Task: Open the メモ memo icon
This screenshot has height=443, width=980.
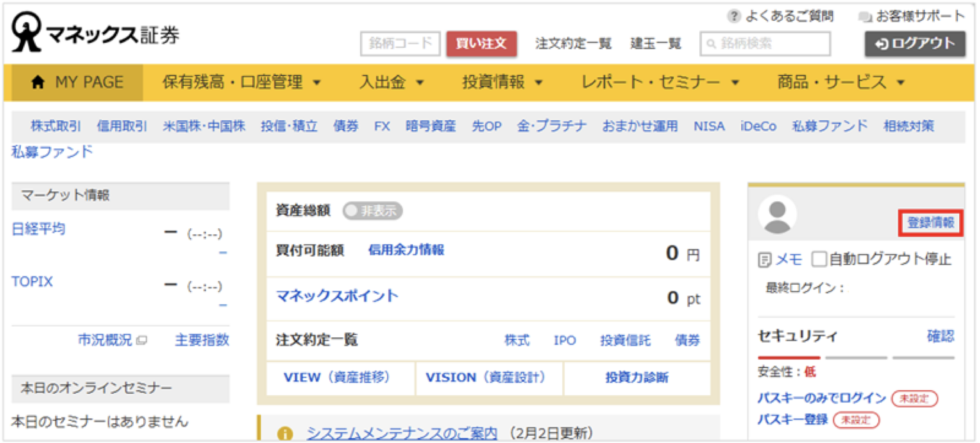Action: click(764, 260)
